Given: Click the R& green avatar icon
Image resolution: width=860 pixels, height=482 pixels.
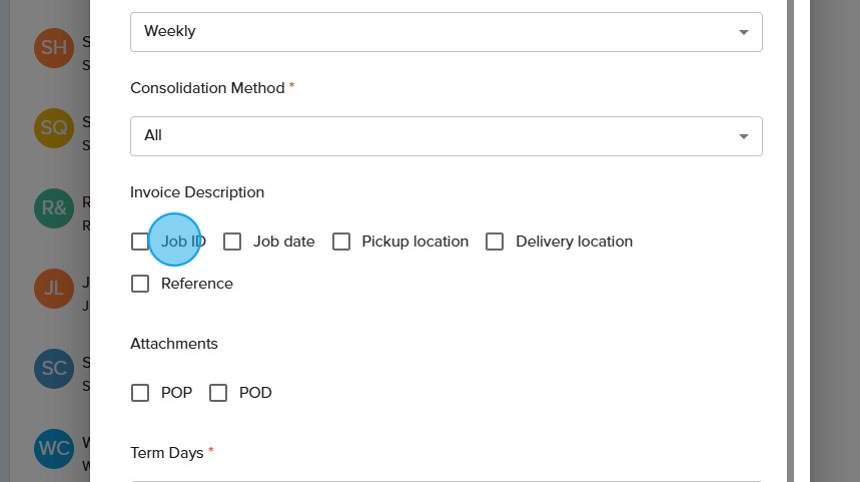Looking at the screenshot, I should click(x=53, y=208).
